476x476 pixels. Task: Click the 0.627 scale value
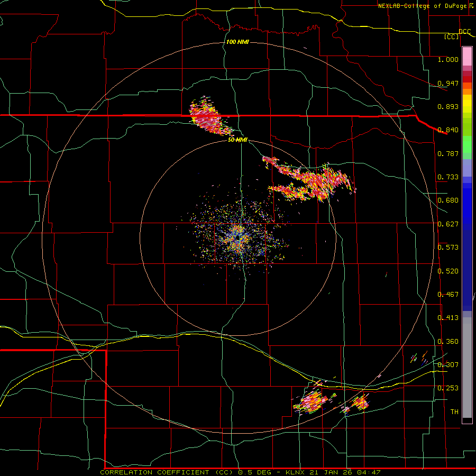[x=448, y=224]
